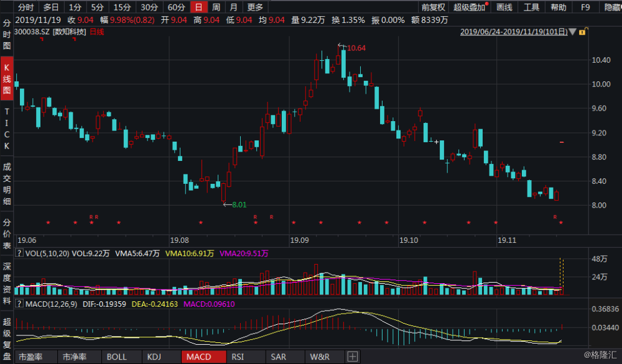Click the red 9.20 price indicator mark
Viewport: 622px width, 364px height.
click(562, 142)
